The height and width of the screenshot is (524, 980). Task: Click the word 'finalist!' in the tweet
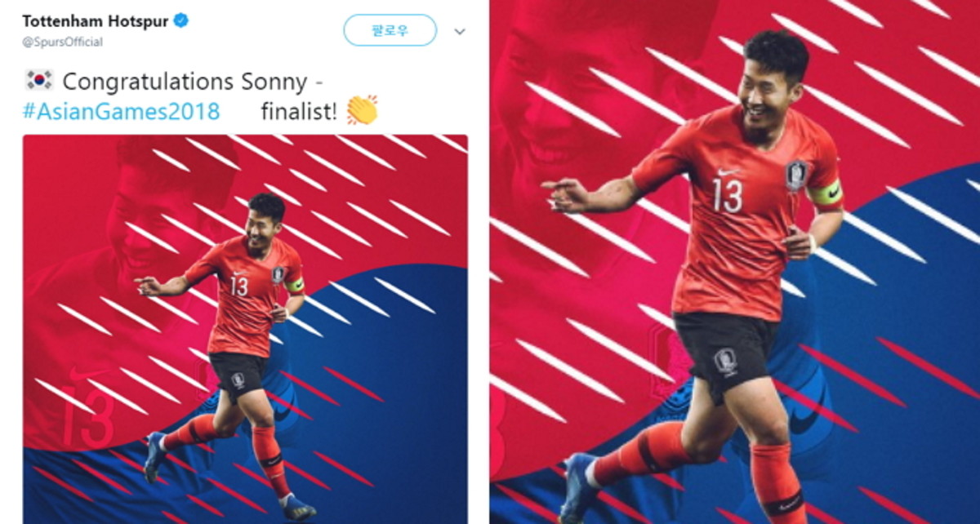coord(299,111)
